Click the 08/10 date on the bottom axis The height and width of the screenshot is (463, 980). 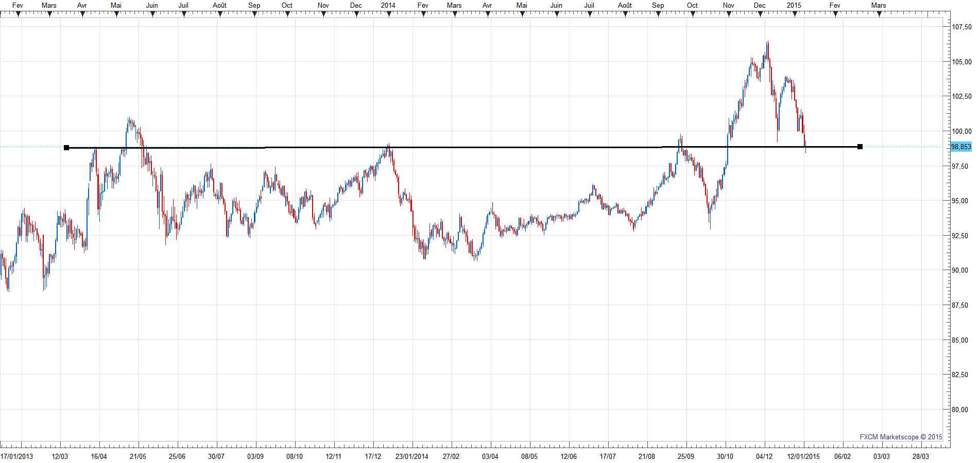(295, 456)
